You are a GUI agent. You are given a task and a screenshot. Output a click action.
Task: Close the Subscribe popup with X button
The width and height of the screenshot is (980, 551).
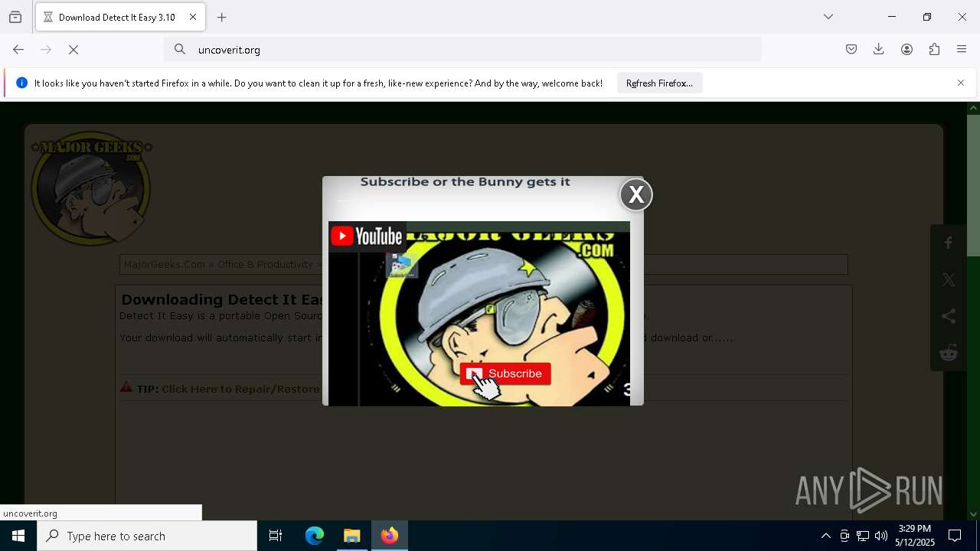(636, 195)
